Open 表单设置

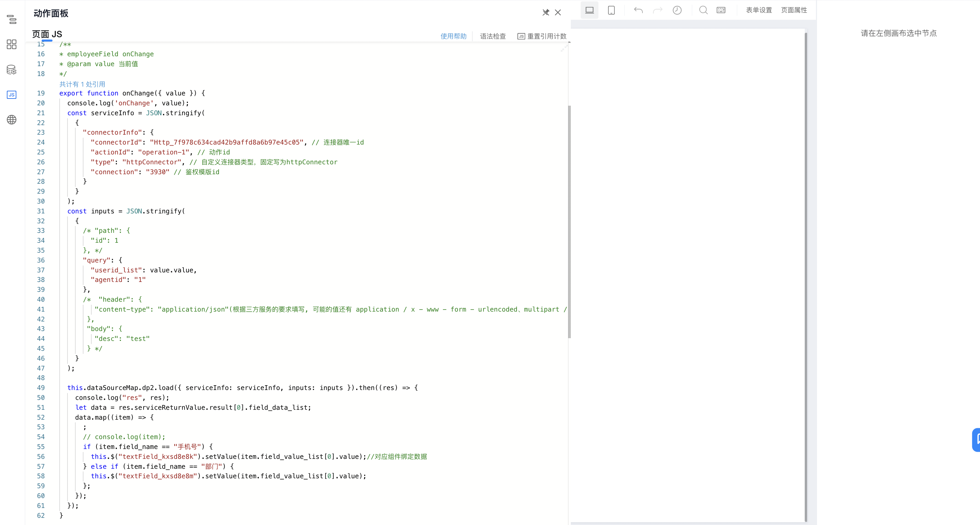coord(759,10)
